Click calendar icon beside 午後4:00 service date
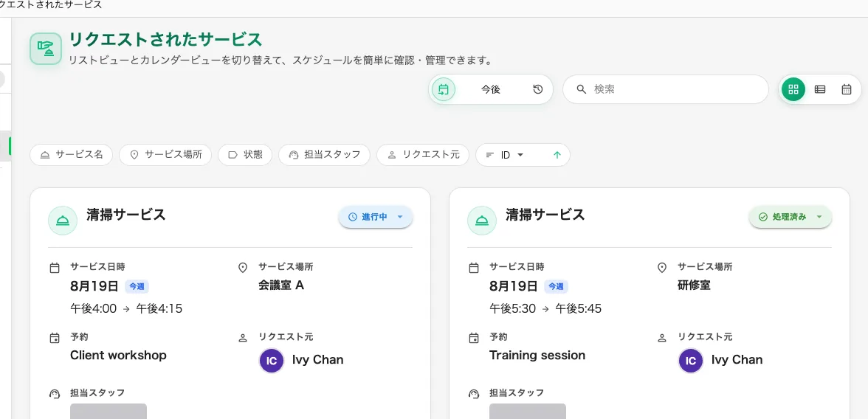Image resolution: width=868 pixels, height=419 pixels. pos(55,268)
